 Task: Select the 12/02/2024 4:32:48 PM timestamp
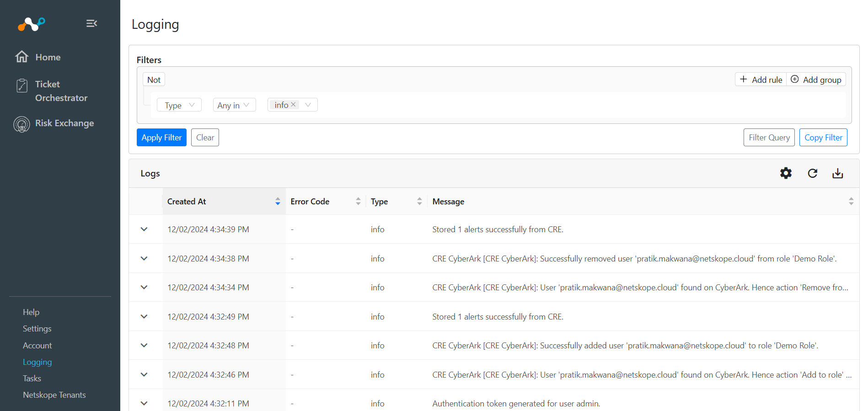tap(208, 346)
